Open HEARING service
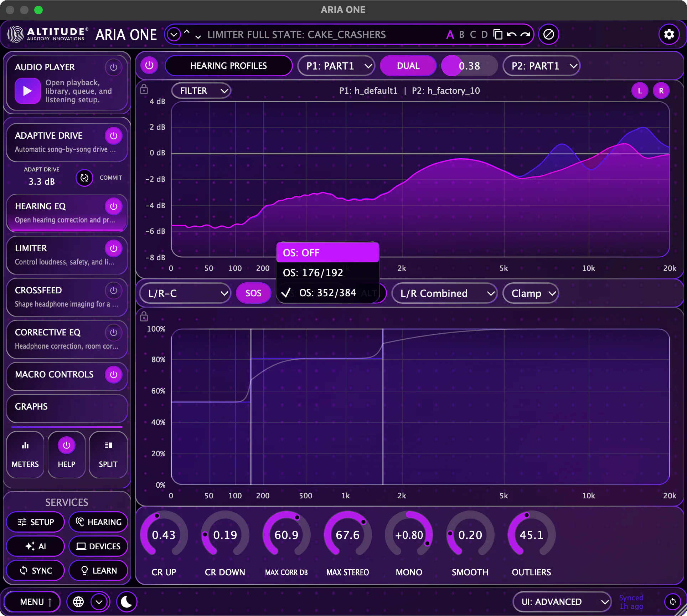The width and height of the screenshot is (687, 616). [98, 522]
